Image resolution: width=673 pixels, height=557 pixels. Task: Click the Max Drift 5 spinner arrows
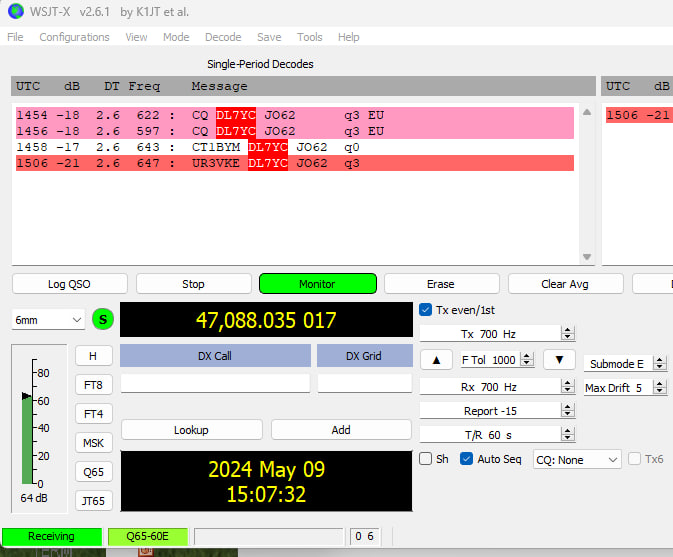[x=659, y=387]
